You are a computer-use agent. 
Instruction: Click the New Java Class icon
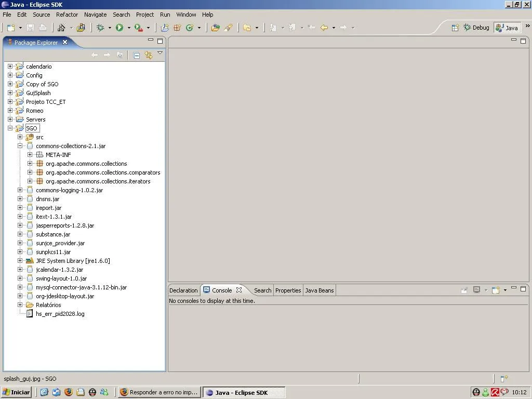pyautogui.click(x=190, y=28)
